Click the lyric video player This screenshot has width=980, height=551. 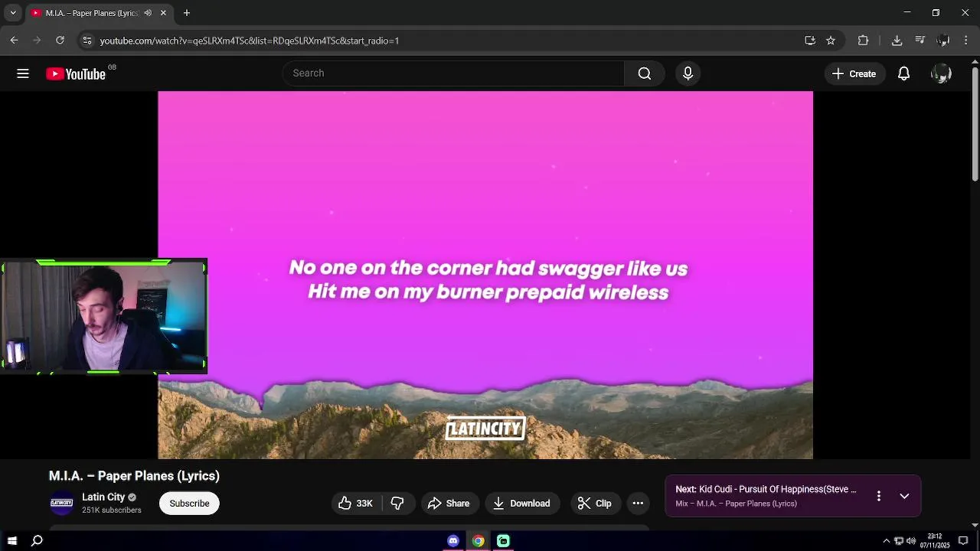[485, 275]
